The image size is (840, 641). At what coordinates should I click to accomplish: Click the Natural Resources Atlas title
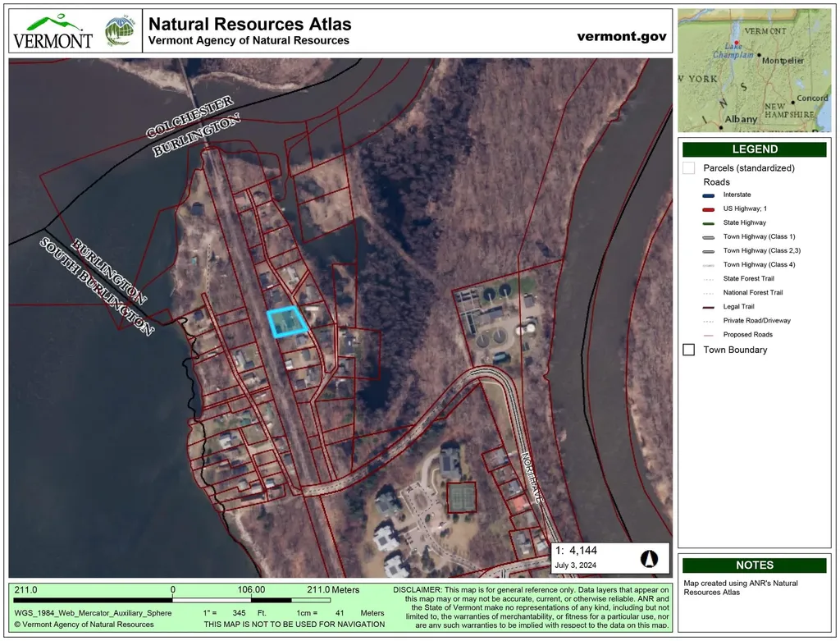[249, 25]
